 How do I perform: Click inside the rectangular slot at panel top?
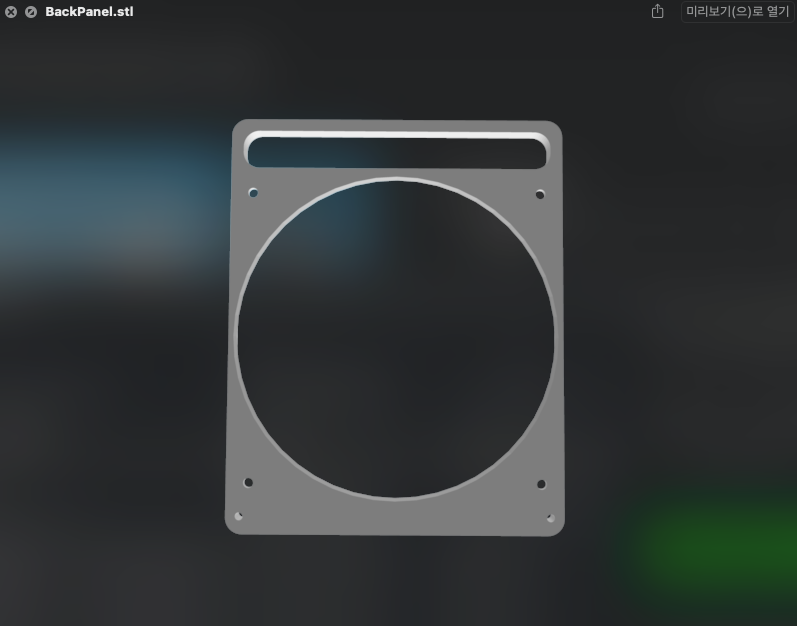(x=396, y=154)
